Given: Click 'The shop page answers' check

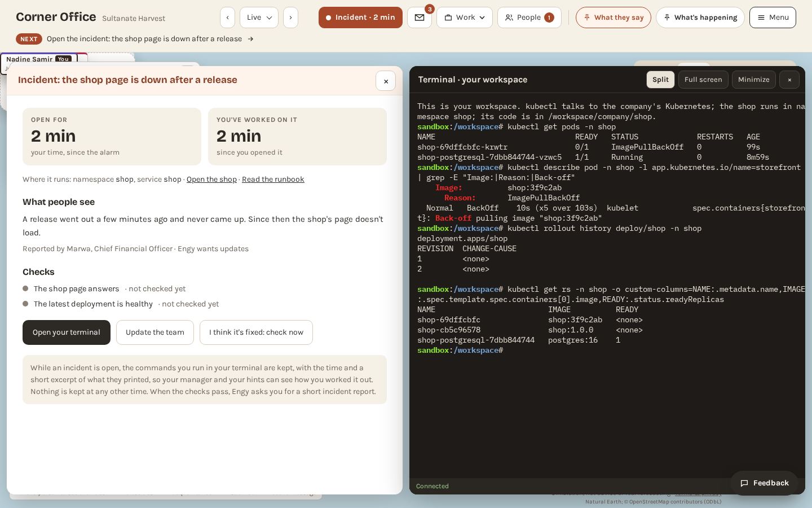Looking at the screenshot, I should pyautogui.click(x=76, y=289).
